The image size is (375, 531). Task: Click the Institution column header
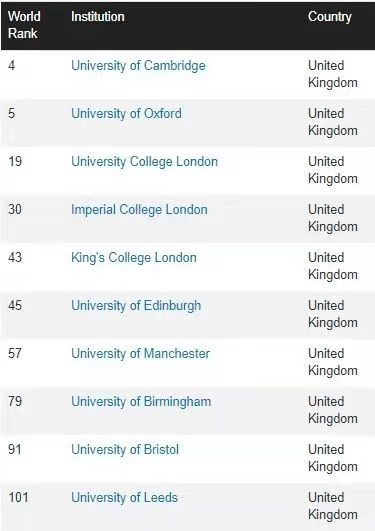coord(98,17)
